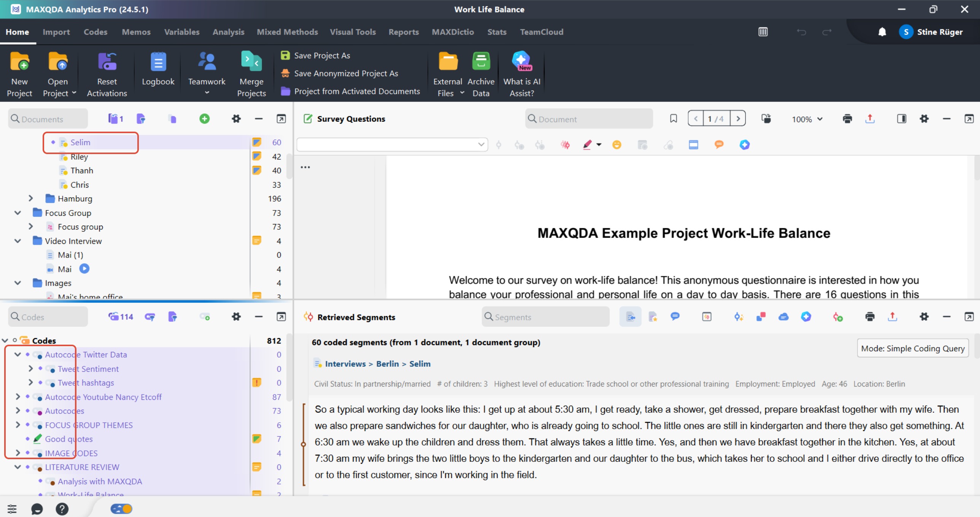Click Project from Activated Documents
Viewport: 980px width, 517px height.
click(x=350, y=91)
